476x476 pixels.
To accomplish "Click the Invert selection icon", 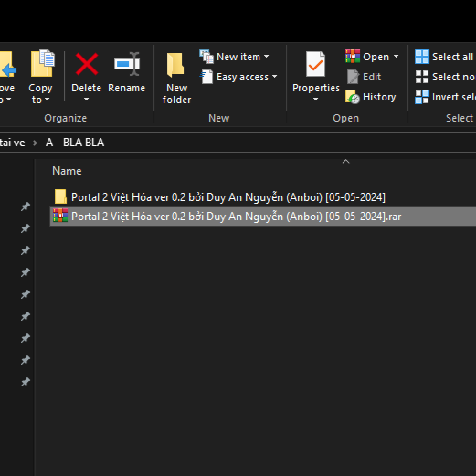I will [422, 97].
